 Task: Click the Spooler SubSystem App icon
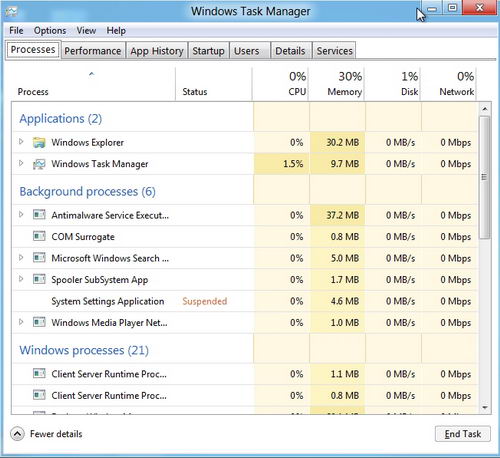coord(39,279)
